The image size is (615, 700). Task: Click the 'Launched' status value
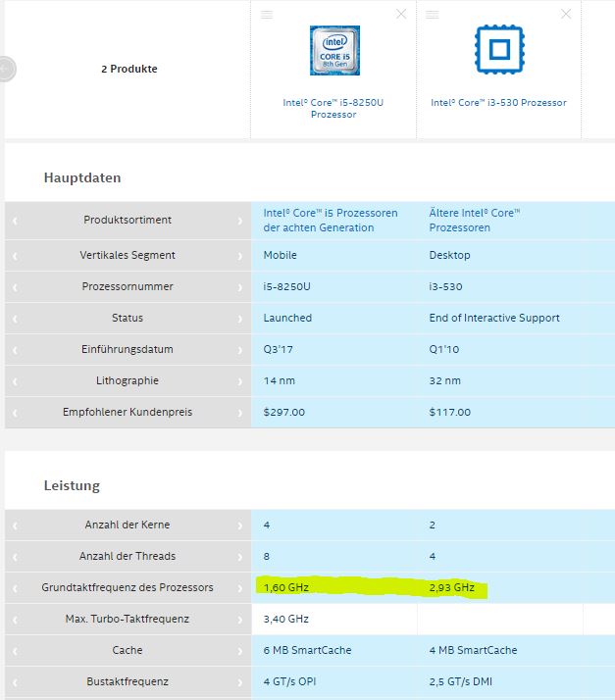tap(287, 318)
